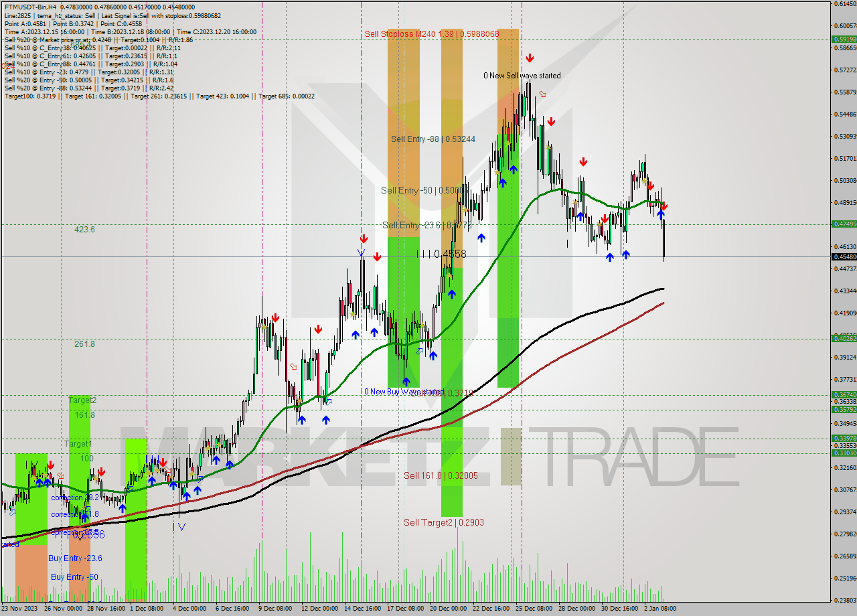Click the 'Sell %20 @ Market price' line
This screenshot has width=857, height=616.
(98, 40)
